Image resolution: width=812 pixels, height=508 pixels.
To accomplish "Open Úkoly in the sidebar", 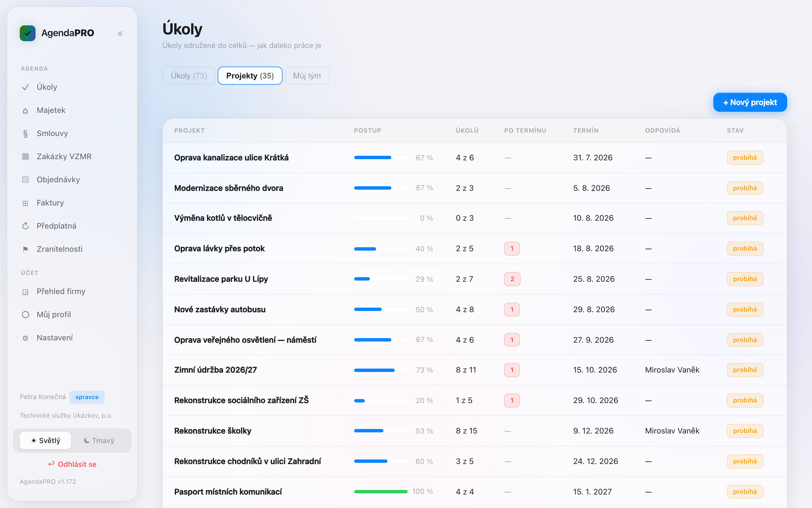I will (72, 87).
